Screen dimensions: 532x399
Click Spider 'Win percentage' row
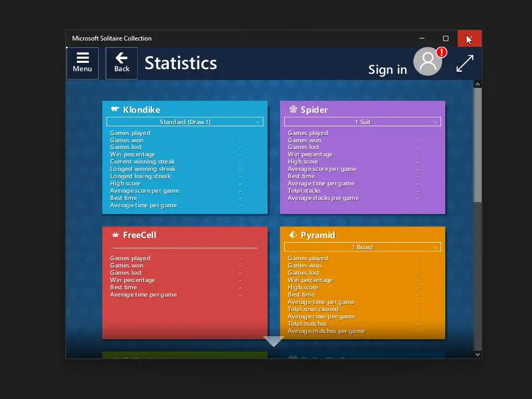pos(353,154)
